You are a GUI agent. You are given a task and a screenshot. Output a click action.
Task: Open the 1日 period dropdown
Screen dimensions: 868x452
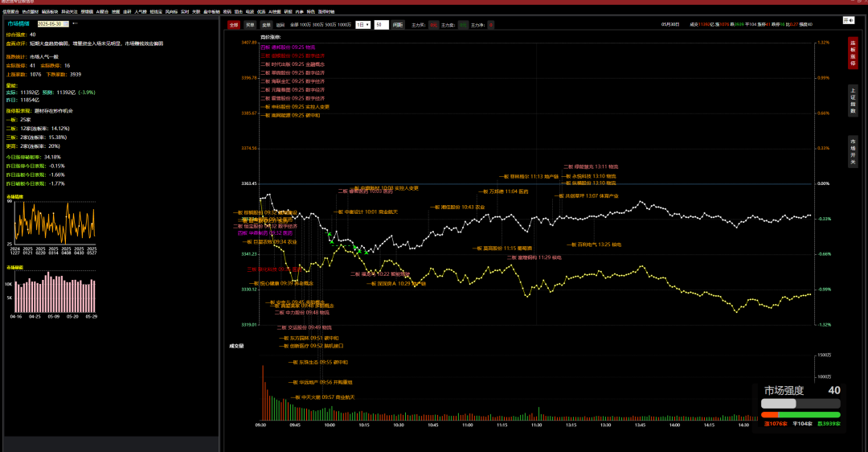pyautogui.click(x=362, y=25)
